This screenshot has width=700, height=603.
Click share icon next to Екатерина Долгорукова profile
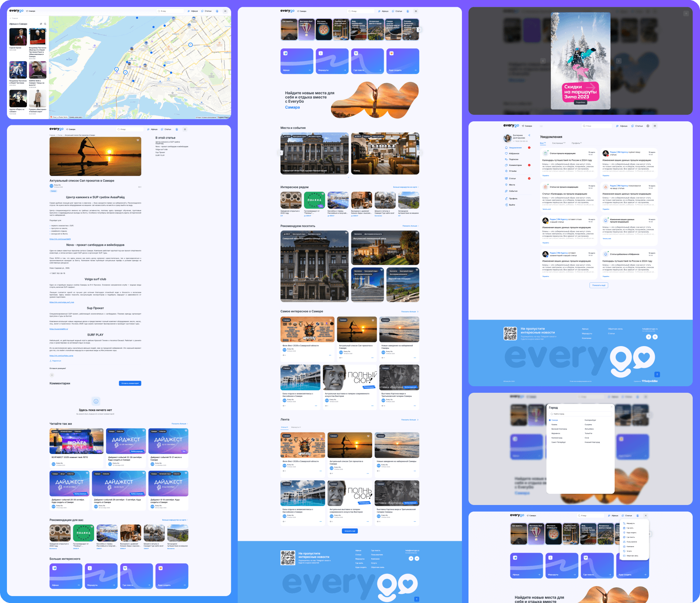(x=529, y=136)
